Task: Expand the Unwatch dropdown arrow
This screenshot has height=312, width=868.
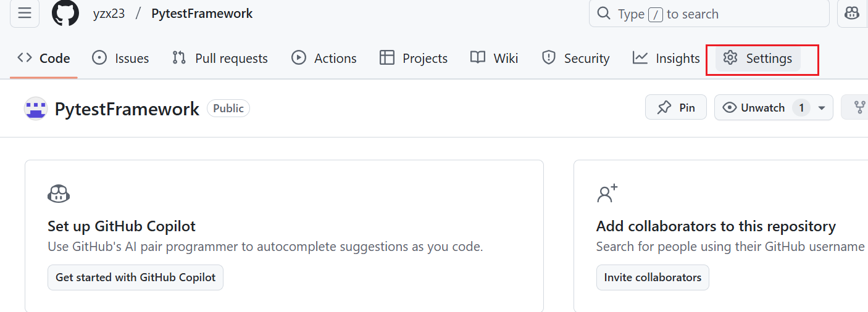Action: (822, 108)
